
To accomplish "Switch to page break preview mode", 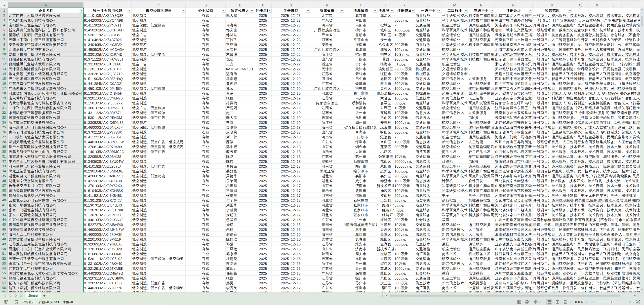I will [x=557, y=302].
